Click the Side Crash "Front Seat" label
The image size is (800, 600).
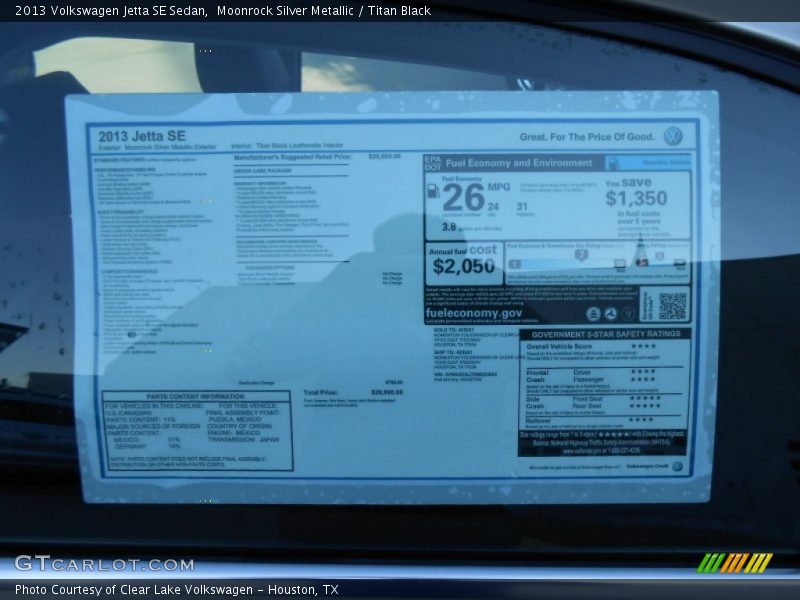tap(587, 398)
